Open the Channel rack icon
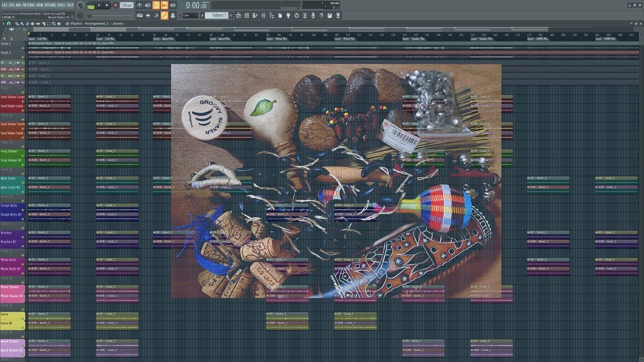 coord(247,16)
